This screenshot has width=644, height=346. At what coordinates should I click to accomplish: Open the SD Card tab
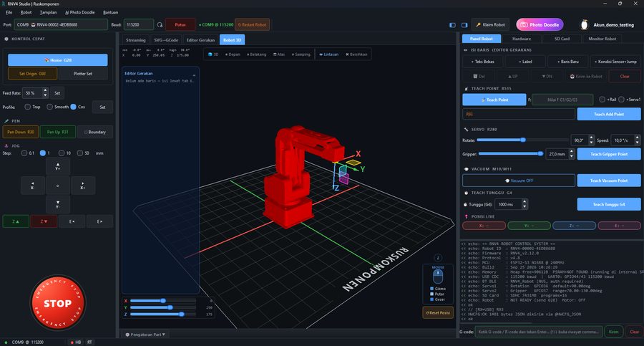(x=562, y=39)
